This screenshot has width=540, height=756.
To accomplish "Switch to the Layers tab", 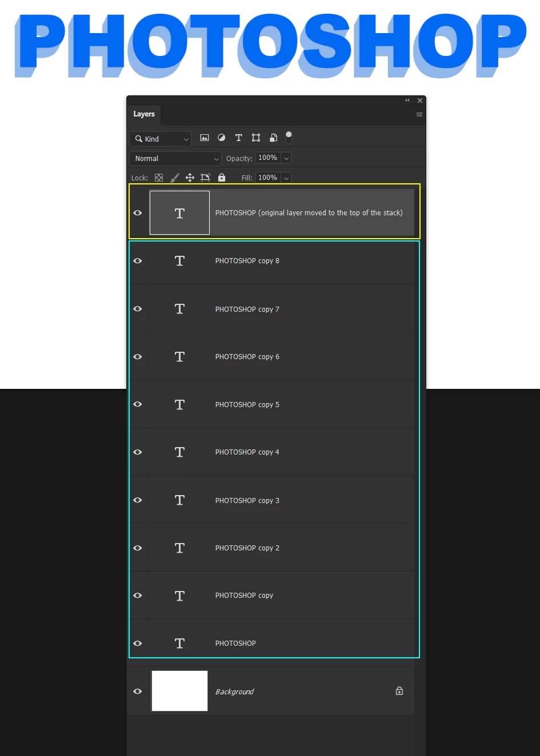I will coord(144,114).
